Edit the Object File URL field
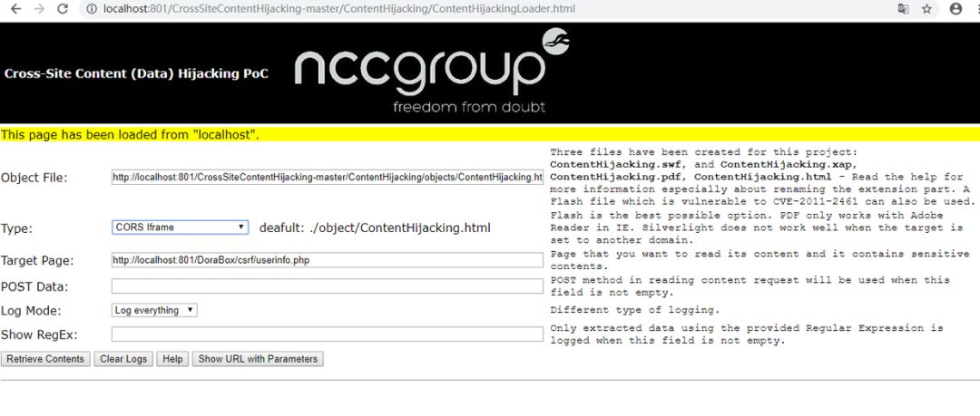This screenshot has height=416, width=980. pyautogui.click(x=328, y=178)
